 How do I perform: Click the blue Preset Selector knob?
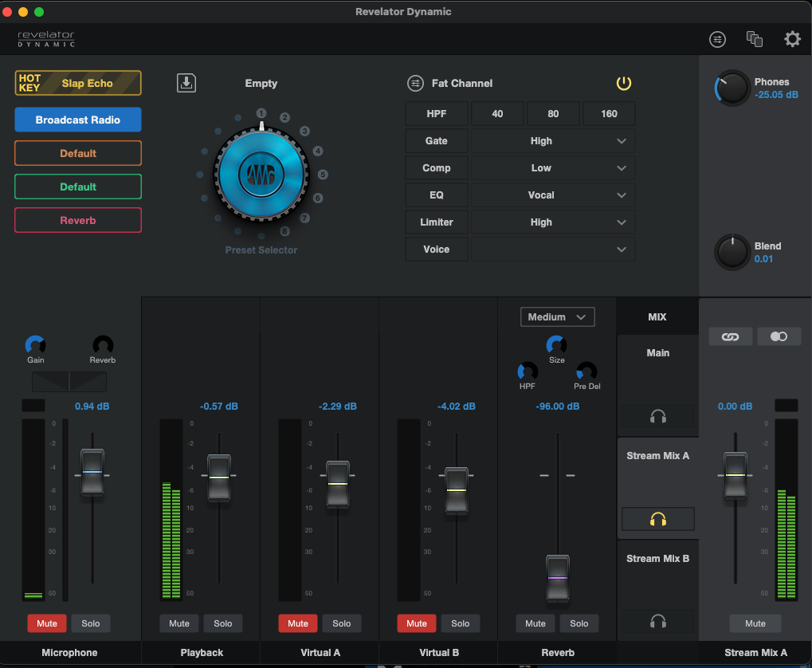(x=261, y=175)
